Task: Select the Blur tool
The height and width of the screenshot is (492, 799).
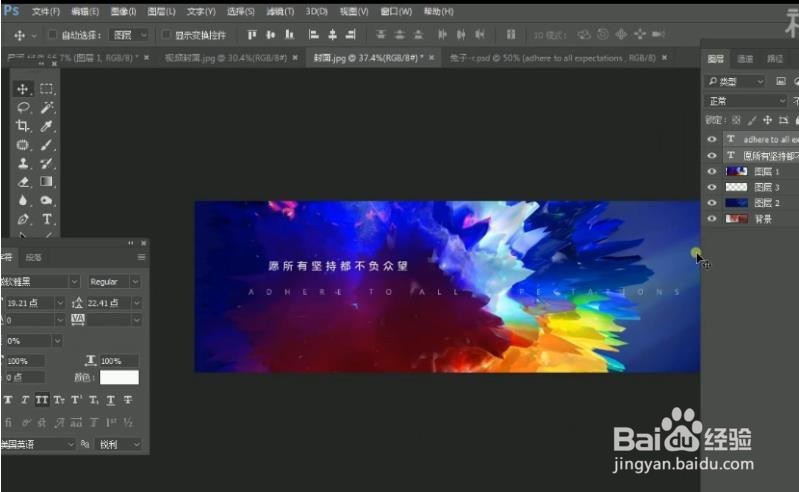Action: (x=22, y=200)
